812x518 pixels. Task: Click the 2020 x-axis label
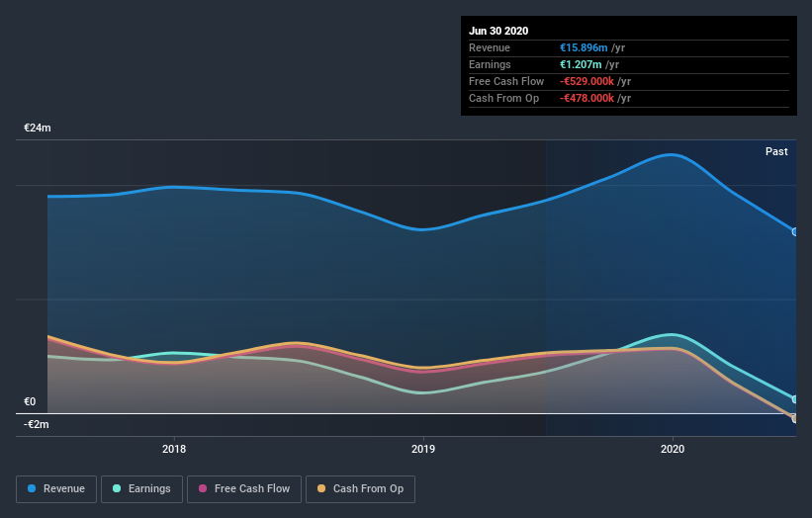673,449
